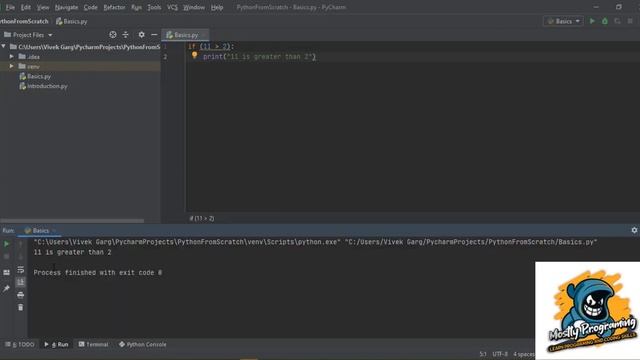Click run with coverage icon in toolbar
Screen dimensions: 640x360
coord(618,21)
